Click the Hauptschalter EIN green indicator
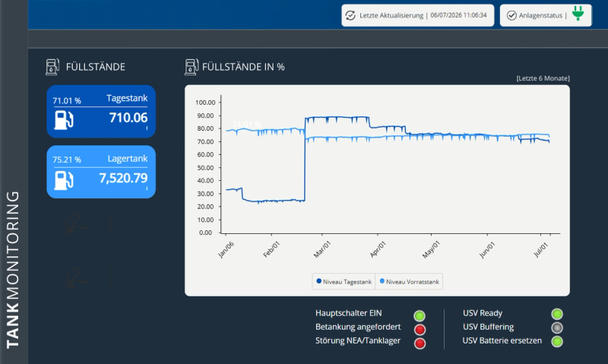This screenshot has width=608, height=364. pyautogui.click(x=420, y=316)
